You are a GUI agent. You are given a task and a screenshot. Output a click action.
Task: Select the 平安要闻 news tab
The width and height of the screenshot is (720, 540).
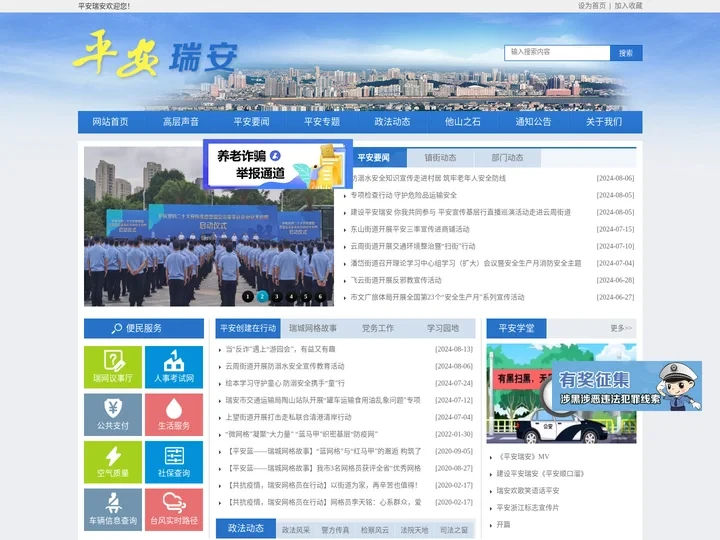click(x=373, y=158)
